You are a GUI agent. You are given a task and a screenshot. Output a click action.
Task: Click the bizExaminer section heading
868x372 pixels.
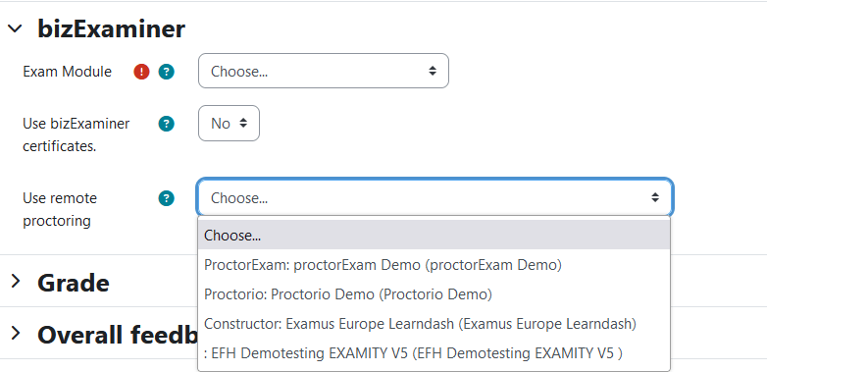click(111, 28)
